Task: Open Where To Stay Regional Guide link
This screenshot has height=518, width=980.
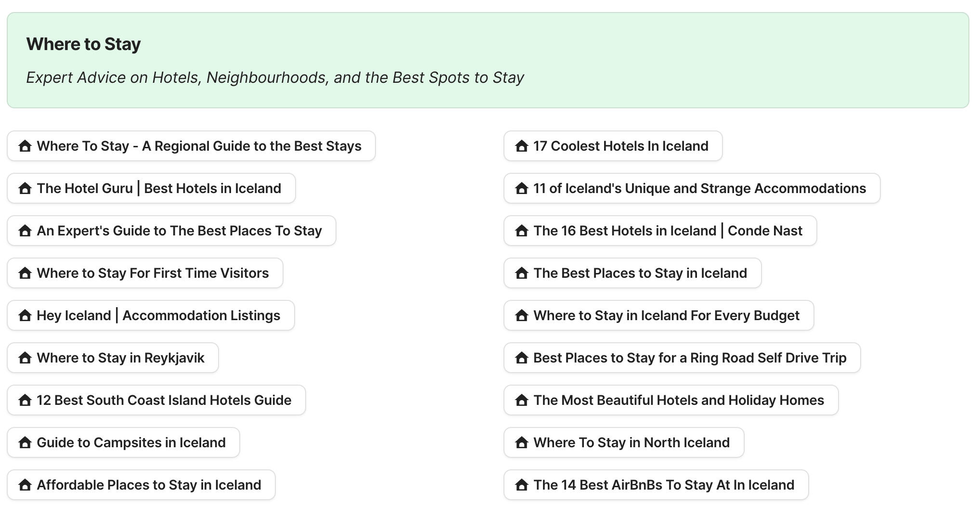Action: 199,146
